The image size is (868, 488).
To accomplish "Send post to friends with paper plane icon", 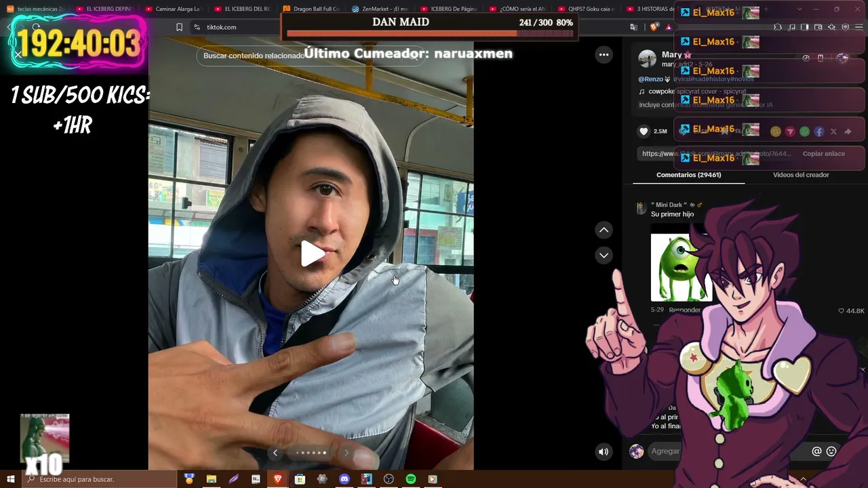I will pyautogui.click(x=790, y=131).
